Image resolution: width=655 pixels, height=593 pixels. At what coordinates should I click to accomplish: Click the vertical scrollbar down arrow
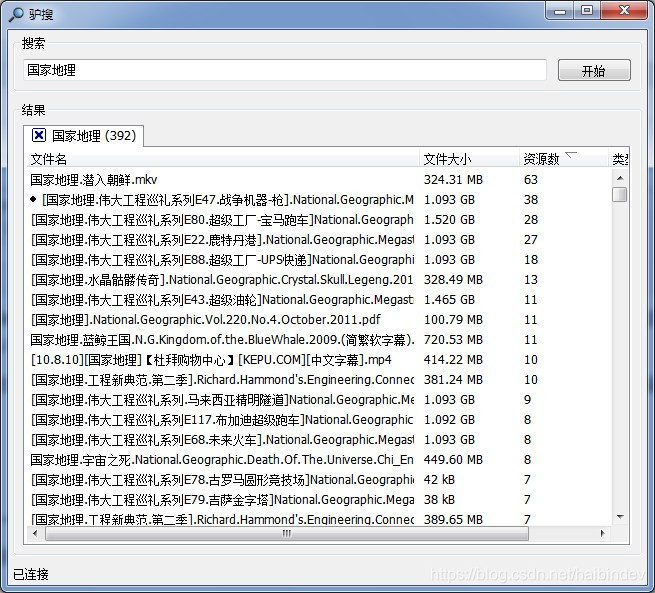620,517
